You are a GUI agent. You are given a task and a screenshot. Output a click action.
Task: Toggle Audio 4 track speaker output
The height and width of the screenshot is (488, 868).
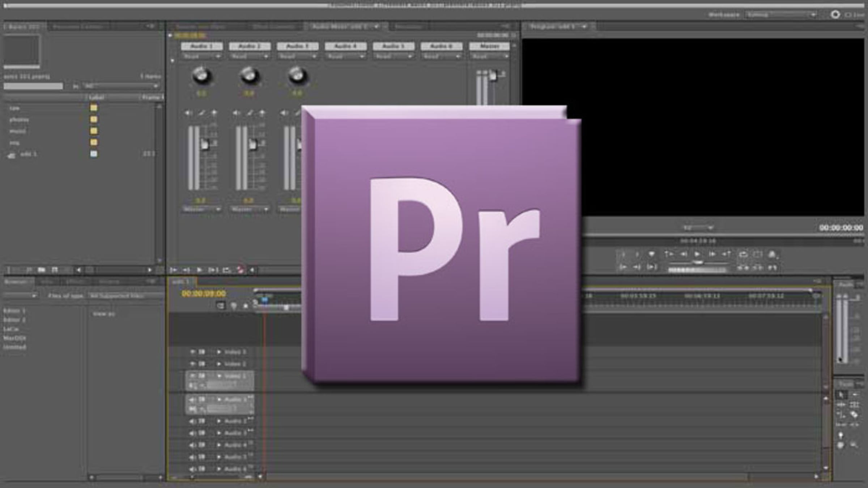tap(192, 445)
